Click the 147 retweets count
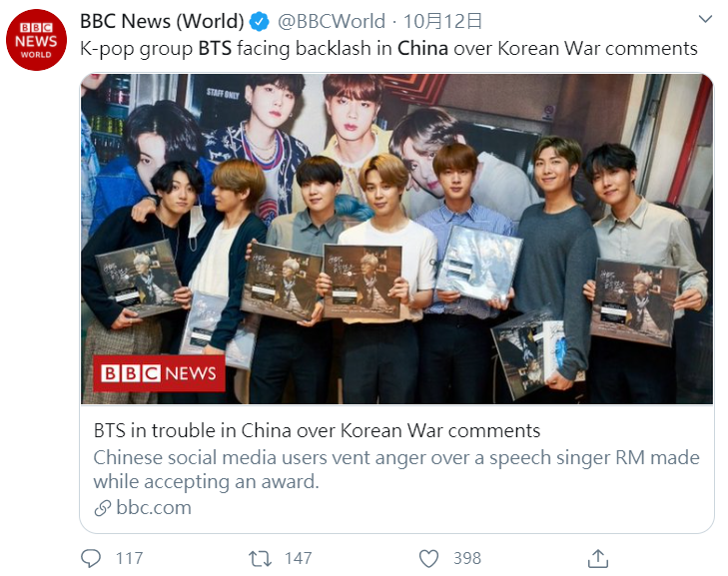 click(298, 558)
